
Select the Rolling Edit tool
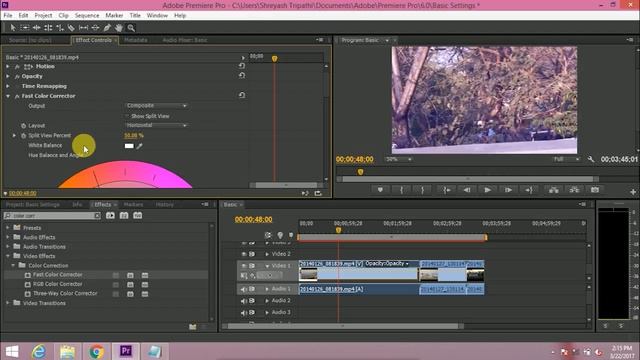point(48,28)
